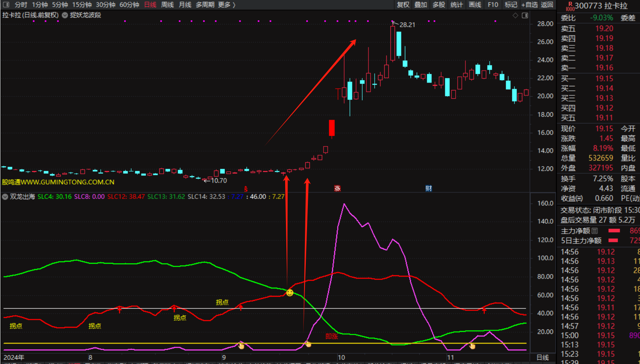Screen dimensions: 640x364
Task: Click the blue 财 financial marker
Action: coord(429,188)
